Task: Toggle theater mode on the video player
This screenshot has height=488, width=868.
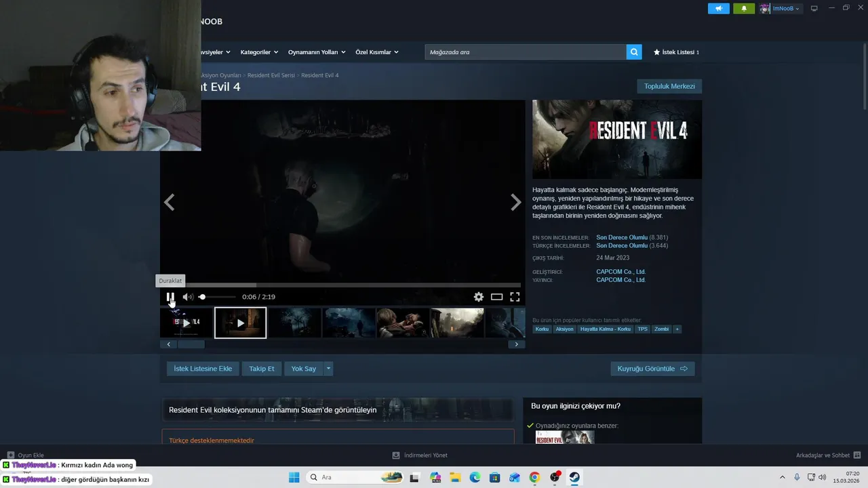Action: point(496,297)
